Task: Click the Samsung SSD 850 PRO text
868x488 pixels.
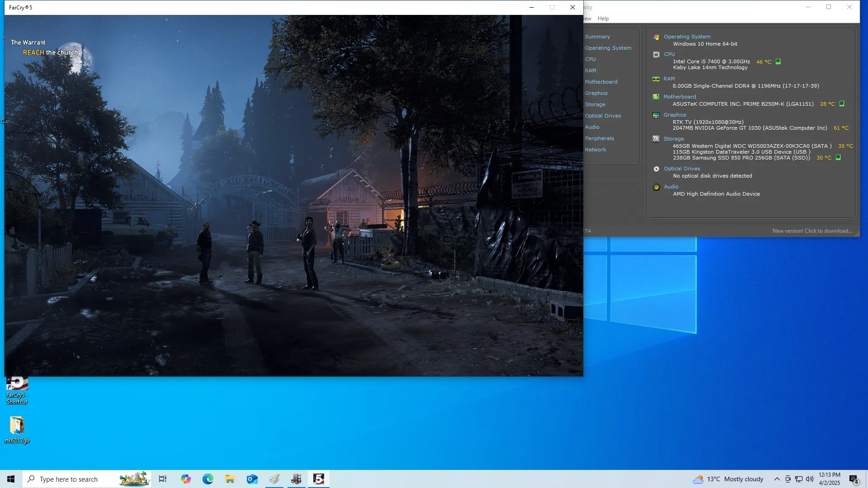Action: 741,158
